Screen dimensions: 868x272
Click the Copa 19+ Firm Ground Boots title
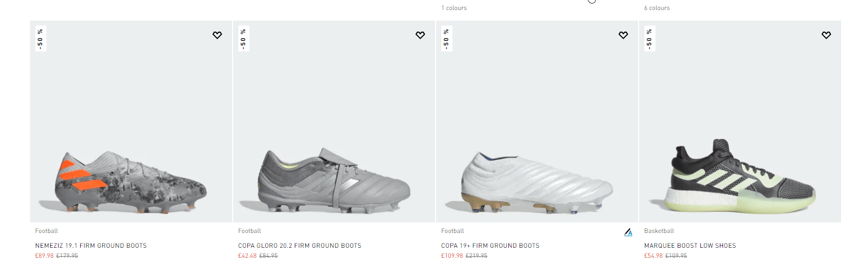tap(490, 246)
